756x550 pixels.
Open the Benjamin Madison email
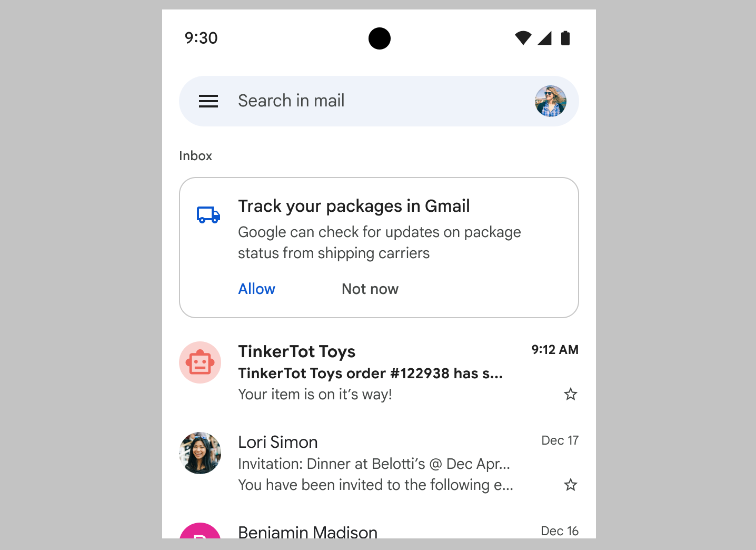(379, 529)
